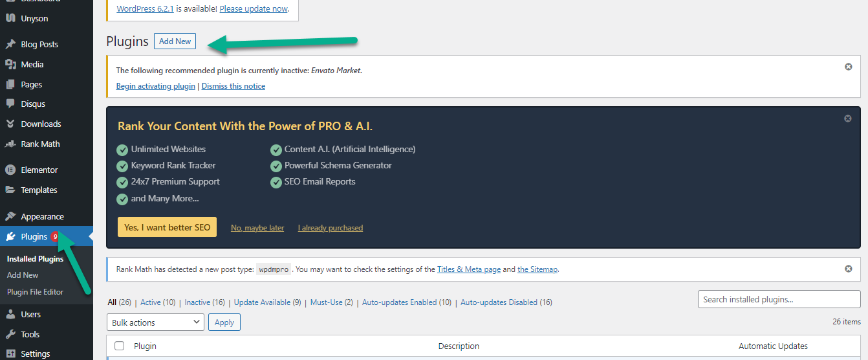Click the Templates folder icon
This screenshot has width=868, height=360.
[x=10, y=190]
